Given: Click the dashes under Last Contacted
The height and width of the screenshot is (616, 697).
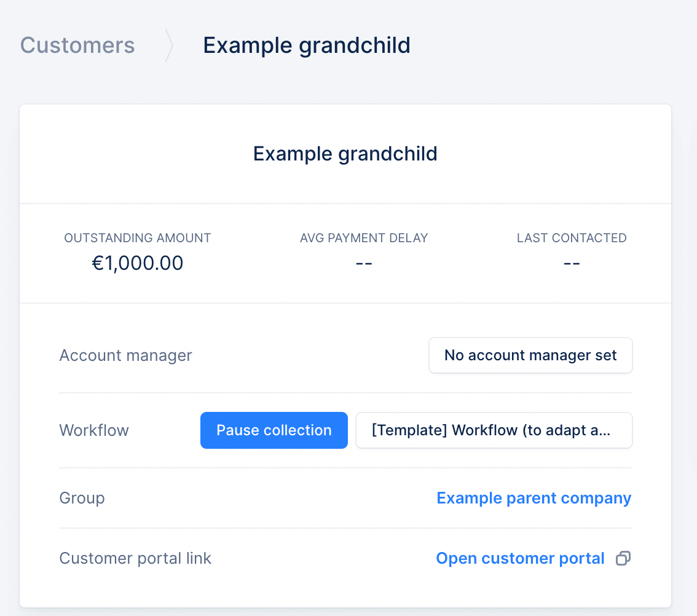Looking at the screenshot, I should tap(572, 264).
